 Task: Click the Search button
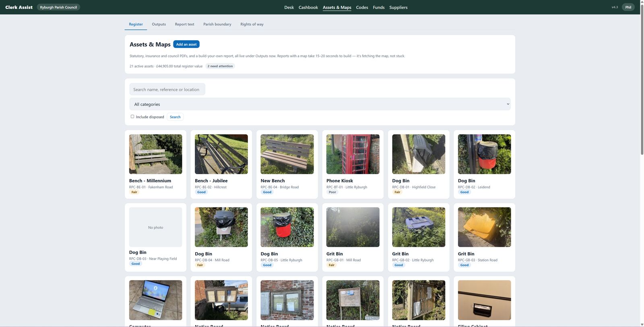175,117
